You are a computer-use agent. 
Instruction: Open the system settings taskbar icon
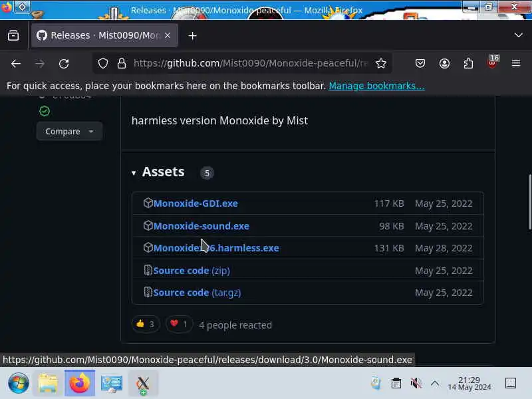pos(112,384)
